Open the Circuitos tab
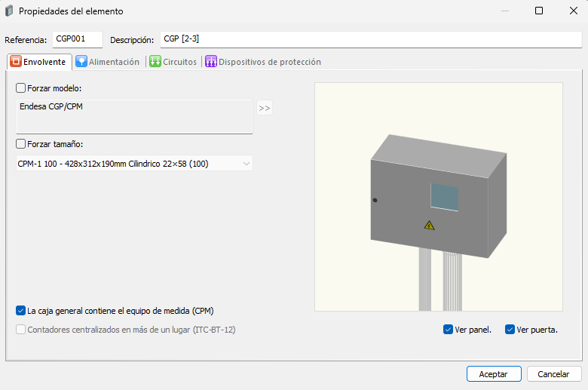Image resolution: width=588 pixels, height=390 pixels. (173, 62)
